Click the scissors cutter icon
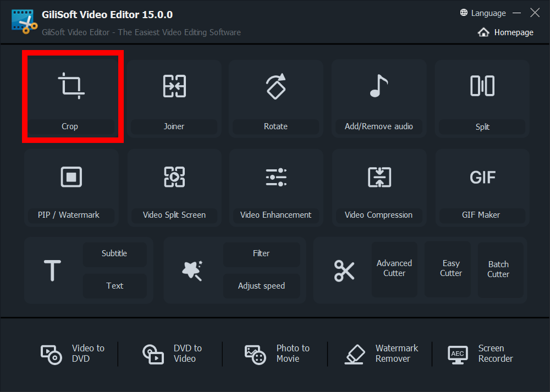This screenshot has height=392, width=550. 344,270
